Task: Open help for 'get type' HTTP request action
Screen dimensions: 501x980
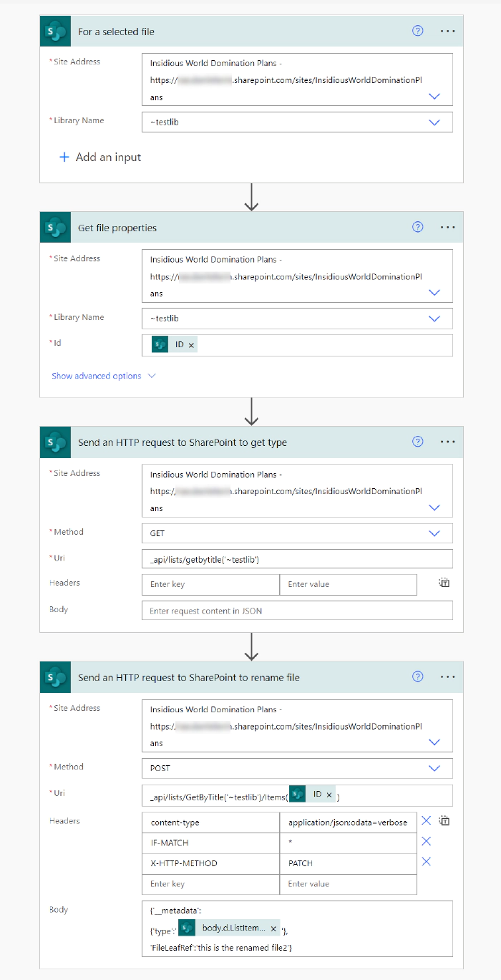Action: click(x=418, y=442)
